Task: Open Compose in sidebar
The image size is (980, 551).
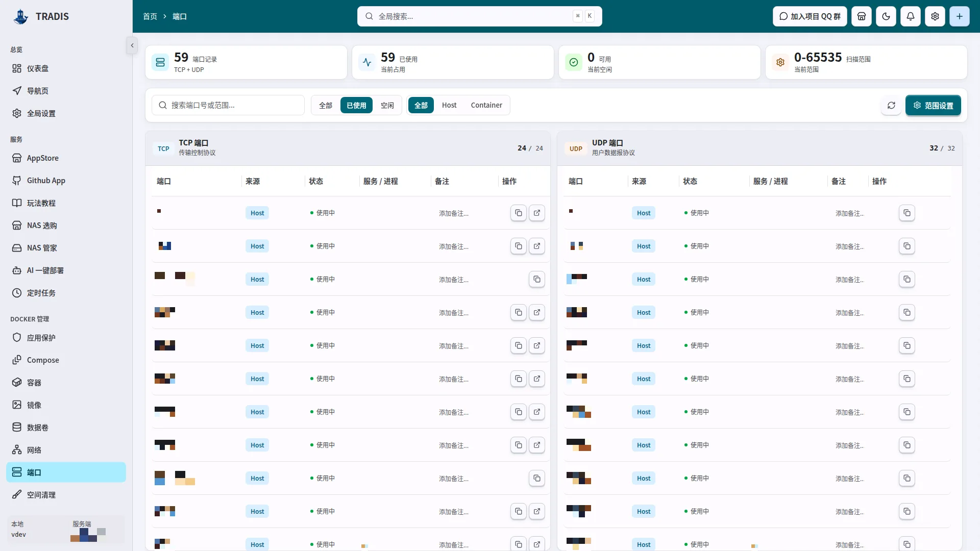Action: 66,360
